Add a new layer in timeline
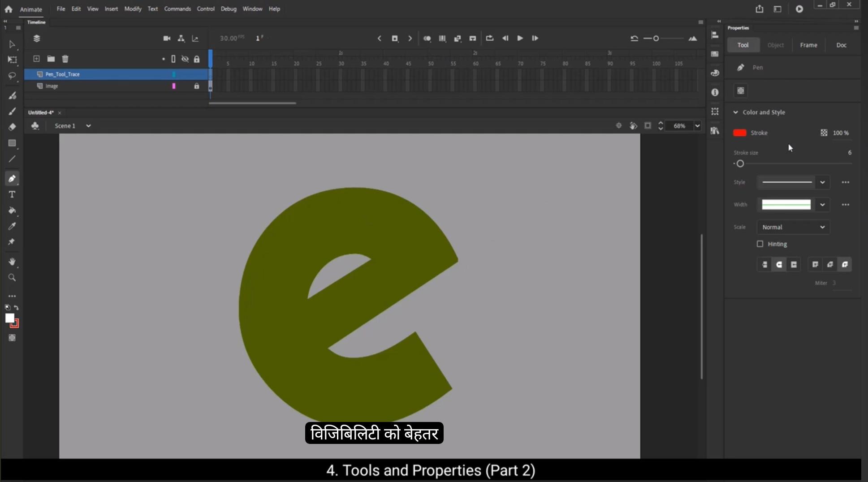The image size is (868, 482). pyautogui.click(x=36, y=59)
